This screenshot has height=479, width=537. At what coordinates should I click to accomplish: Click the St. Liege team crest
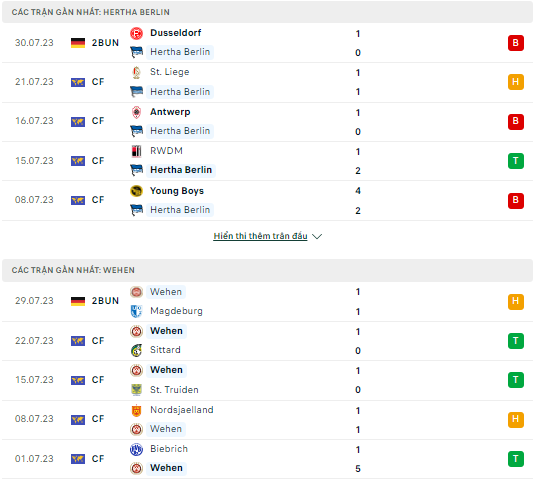[136, 72]
